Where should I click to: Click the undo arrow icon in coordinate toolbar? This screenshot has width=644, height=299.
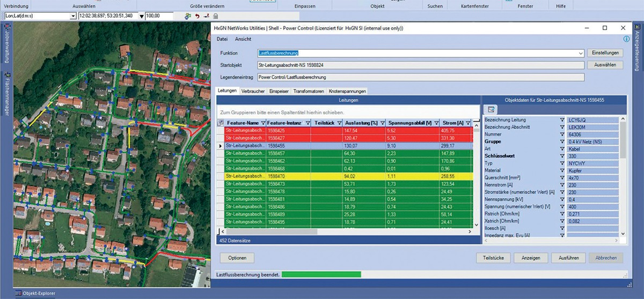pos(197,16)
